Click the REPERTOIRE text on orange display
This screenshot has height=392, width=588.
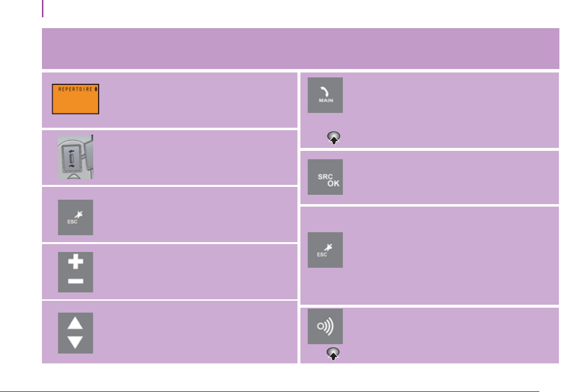coord(75,89)
